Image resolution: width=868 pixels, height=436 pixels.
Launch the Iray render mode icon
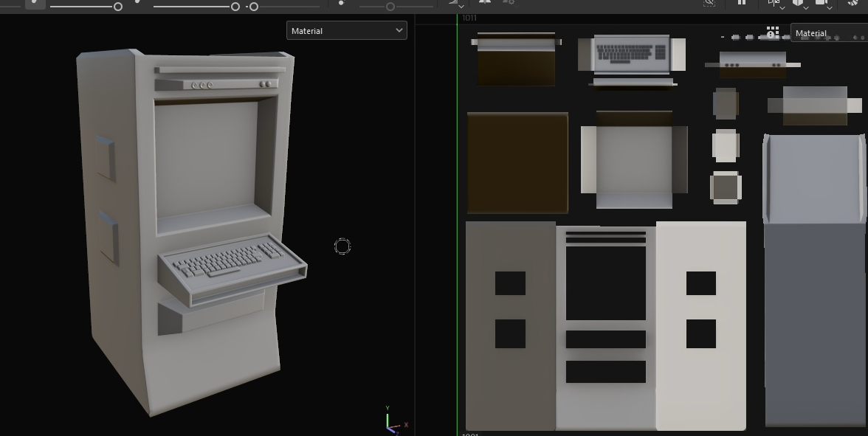(853, 3)
